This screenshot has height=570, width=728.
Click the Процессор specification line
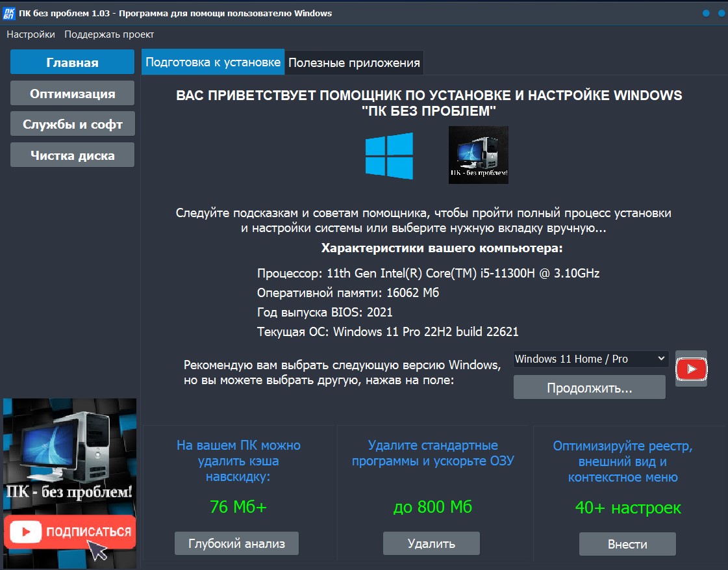[x=428, y=273]
